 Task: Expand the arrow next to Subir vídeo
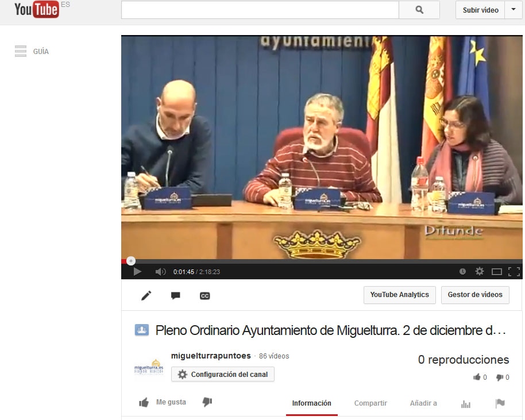(x=513, y=10)
